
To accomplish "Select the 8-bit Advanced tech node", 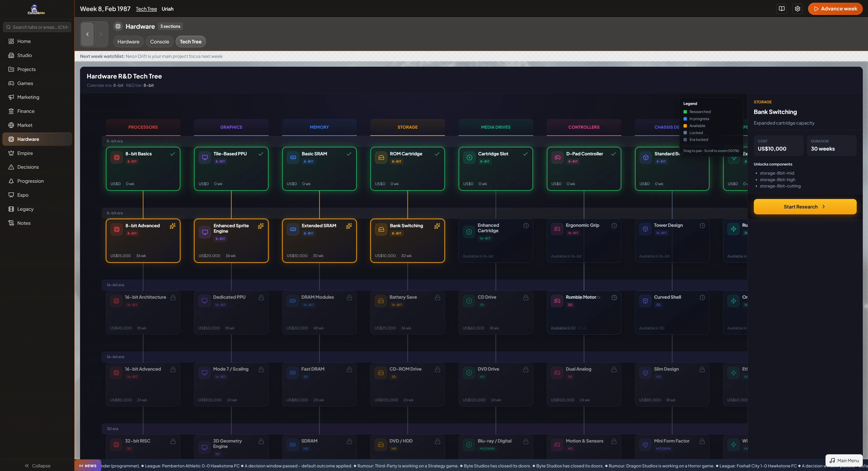I will [143, 241].
